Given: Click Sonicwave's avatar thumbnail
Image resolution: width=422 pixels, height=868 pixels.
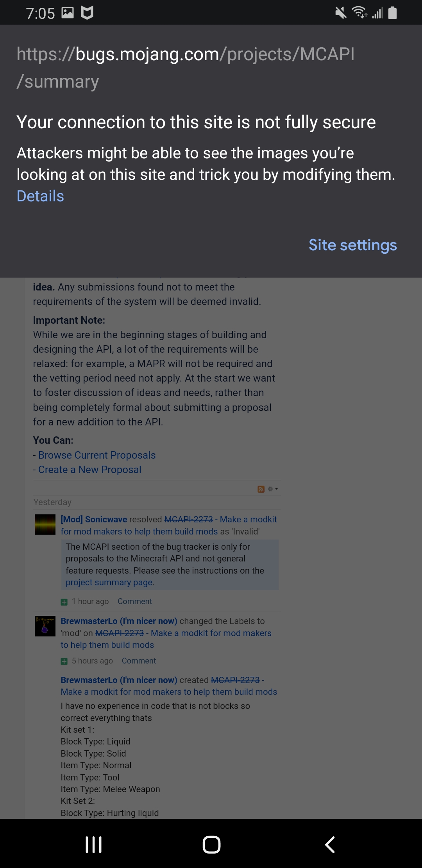Looking at the screenshot, I should (x=45, y=524).
